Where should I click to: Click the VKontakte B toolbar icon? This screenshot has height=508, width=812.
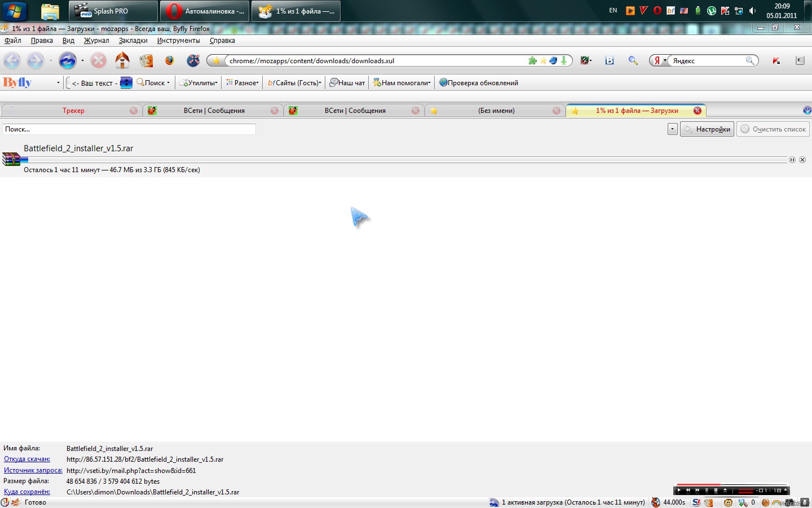610,60
